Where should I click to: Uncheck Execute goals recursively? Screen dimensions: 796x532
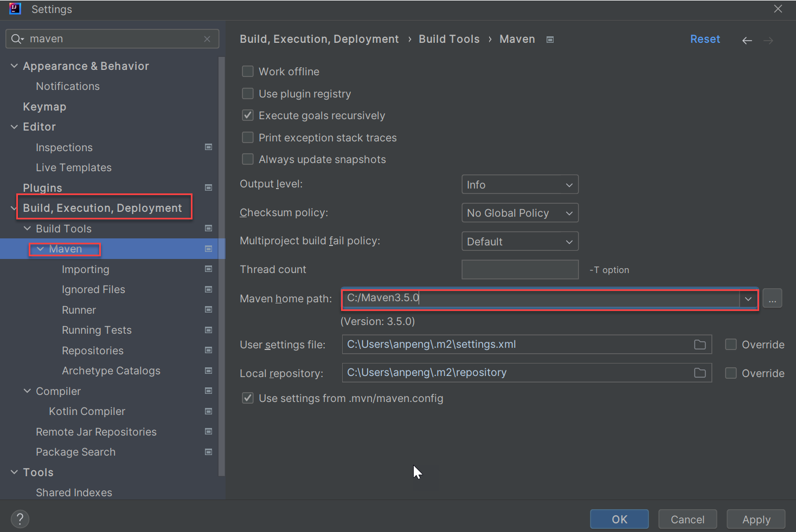248,115
